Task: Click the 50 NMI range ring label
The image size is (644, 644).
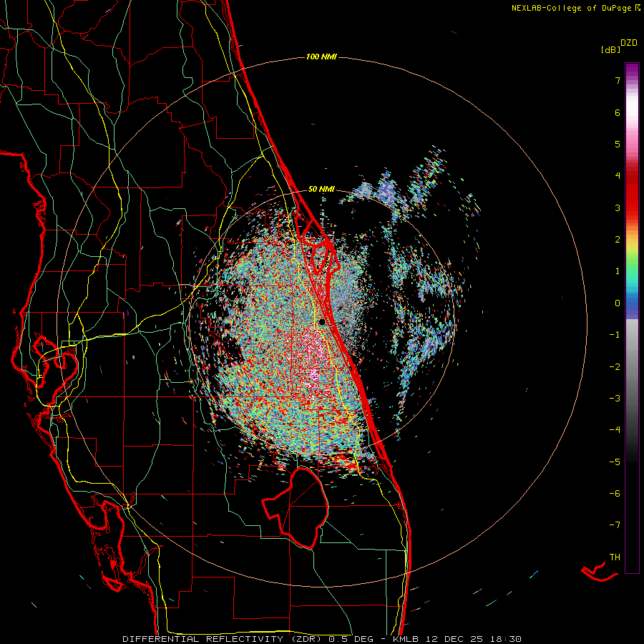Action: [x=321, y=190]
